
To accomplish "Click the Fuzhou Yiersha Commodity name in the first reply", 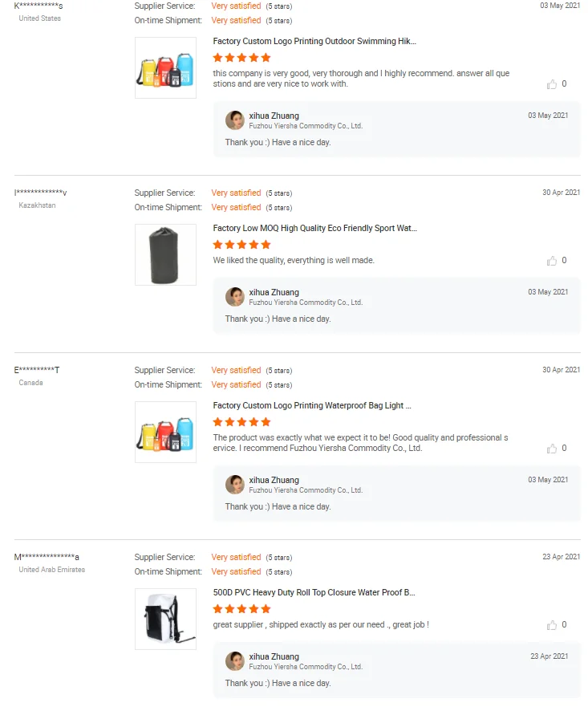I will click(306, 126).
